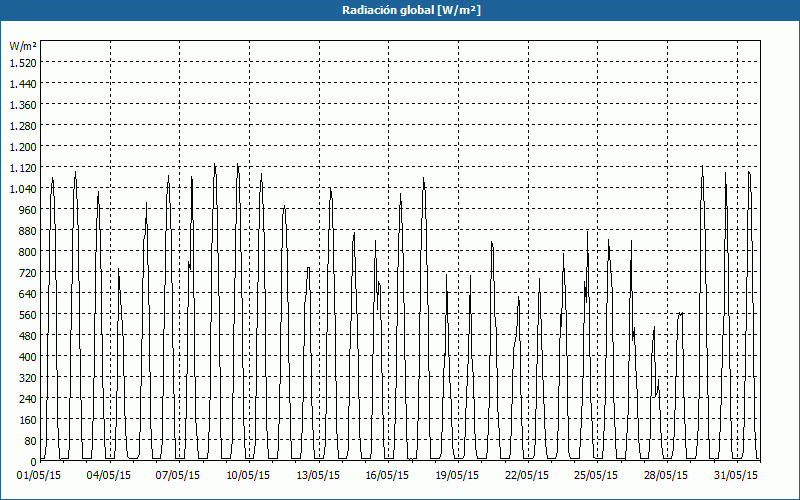This screenshot has width=800, height=500.
Task: Pick the 13/05/15 x-axis date
Action: point(319,475)
